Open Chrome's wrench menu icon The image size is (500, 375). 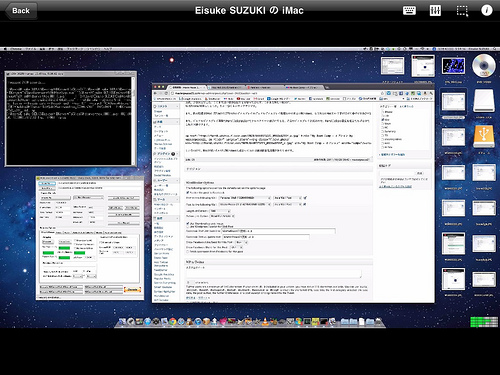[x=431, y=94]
